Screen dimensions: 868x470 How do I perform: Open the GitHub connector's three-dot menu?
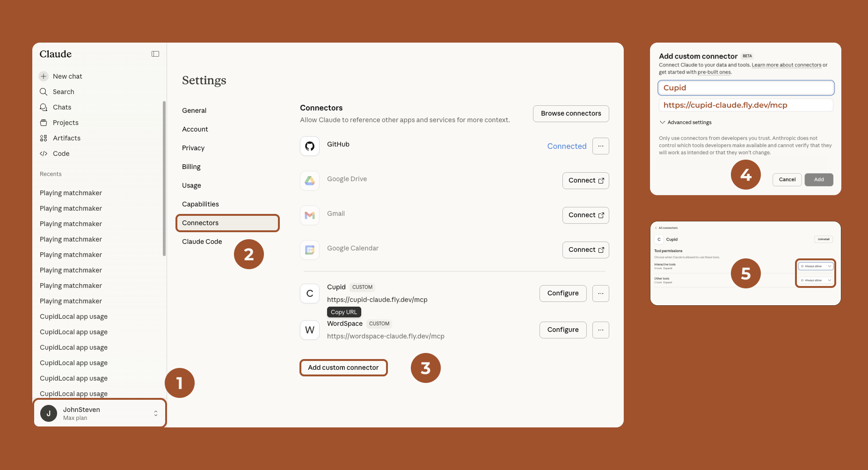[x=600, y=146]
